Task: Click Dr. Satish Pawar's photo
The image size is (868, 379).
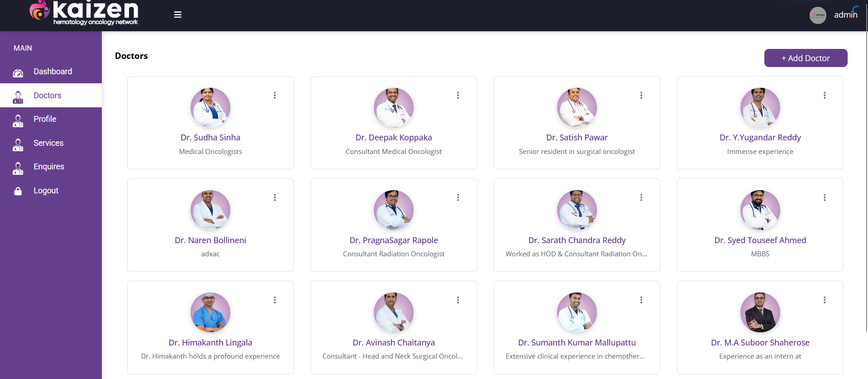Action: 577,108
